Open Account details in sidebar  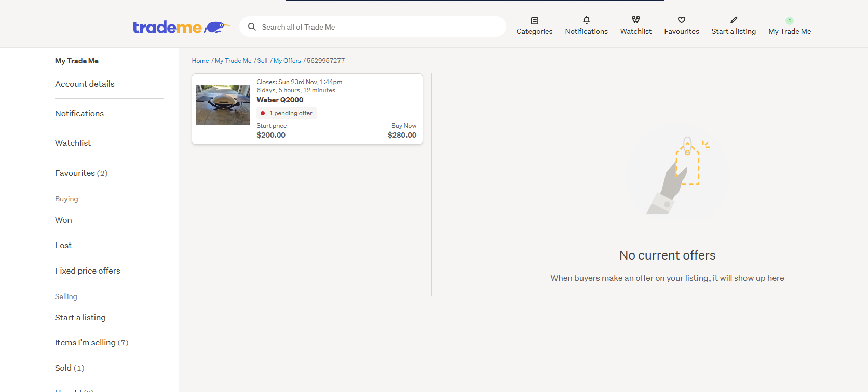(85, 84)
